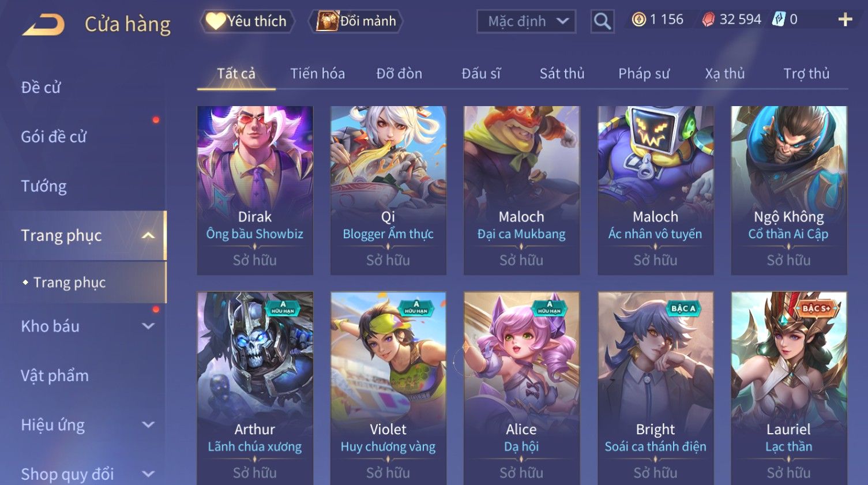Open the Gói đề cử sidebar entry
The image size is (868, 485).
[x=54, y=137]
